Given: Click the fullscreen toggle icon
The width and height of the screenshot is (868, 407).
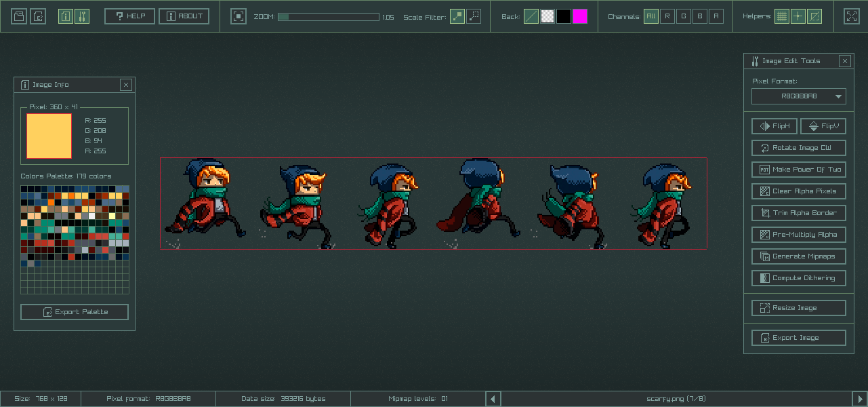Looking at the screenshot, I should click(851, 16).
